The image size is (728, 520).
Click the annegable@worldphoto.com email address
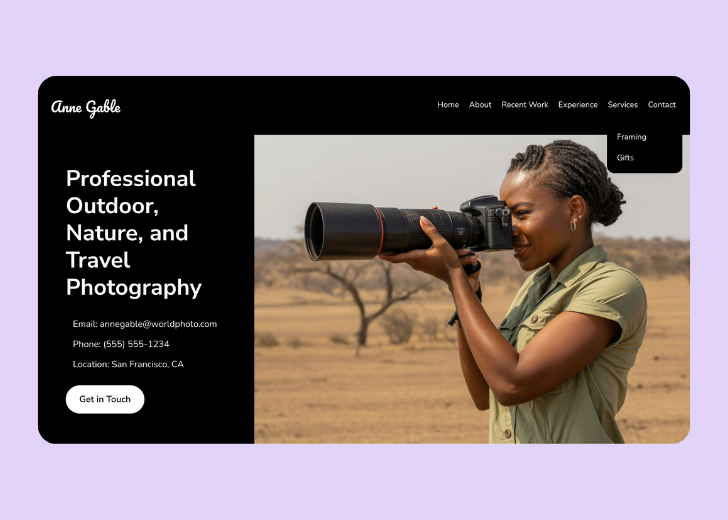click(x=158, y=324)
